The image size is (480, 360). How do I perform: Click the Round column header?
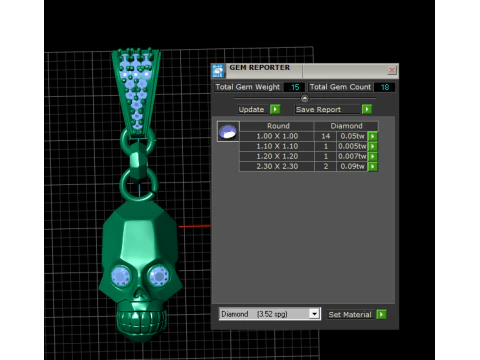click(x=278, y=126)
